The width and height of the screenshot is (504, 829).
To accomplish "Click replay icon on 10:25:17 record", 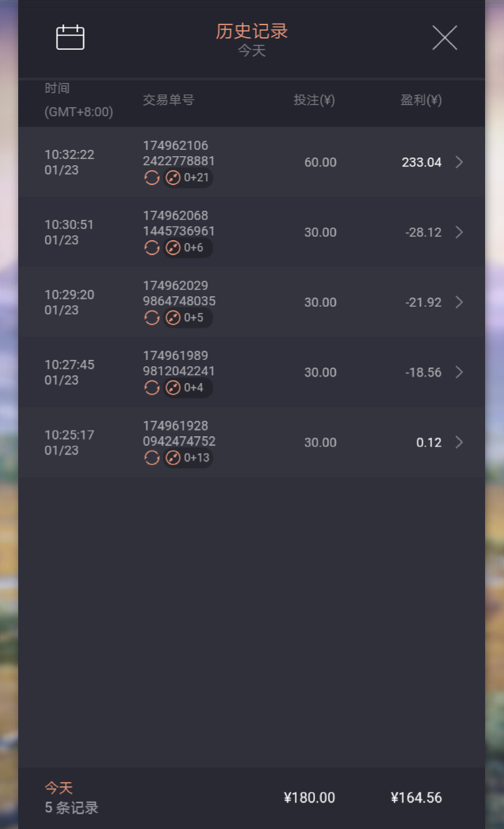I will coord(152,458).
